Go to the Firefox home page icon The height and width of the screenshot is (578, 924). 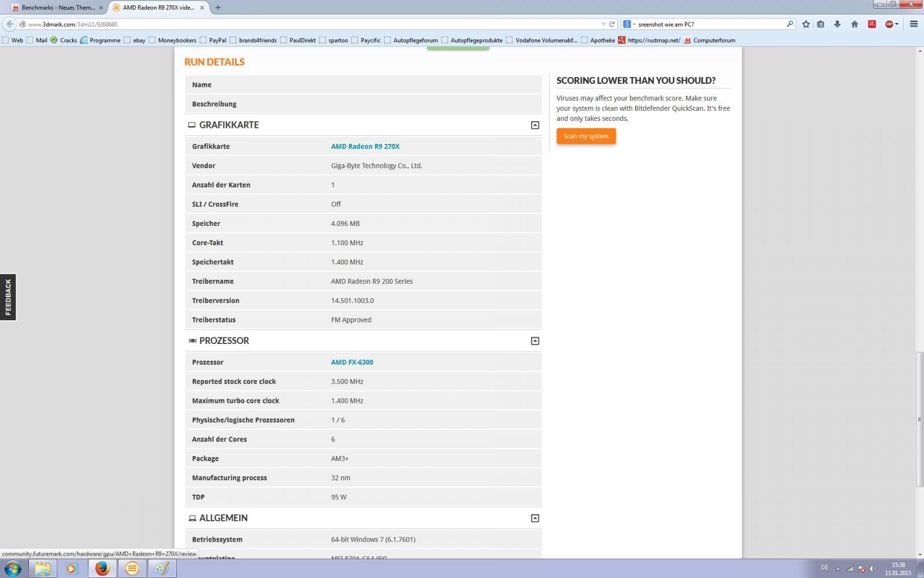854,24
